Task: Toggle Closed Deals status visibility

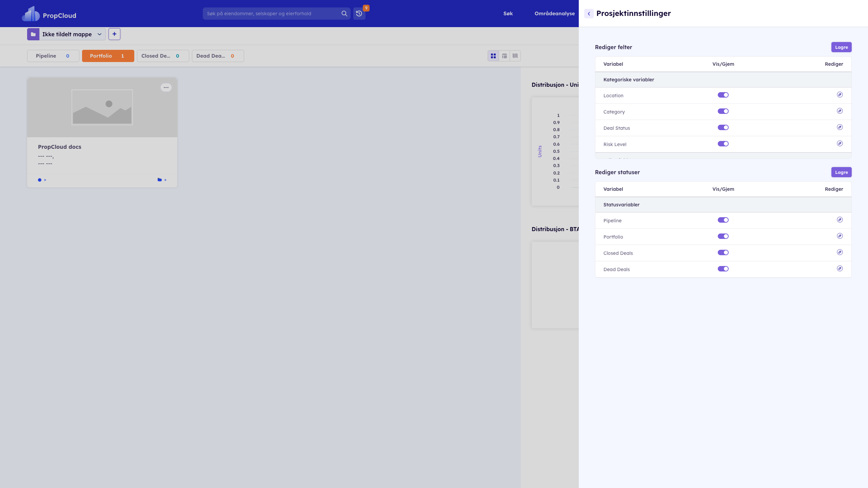Action: tap(723, 252)
